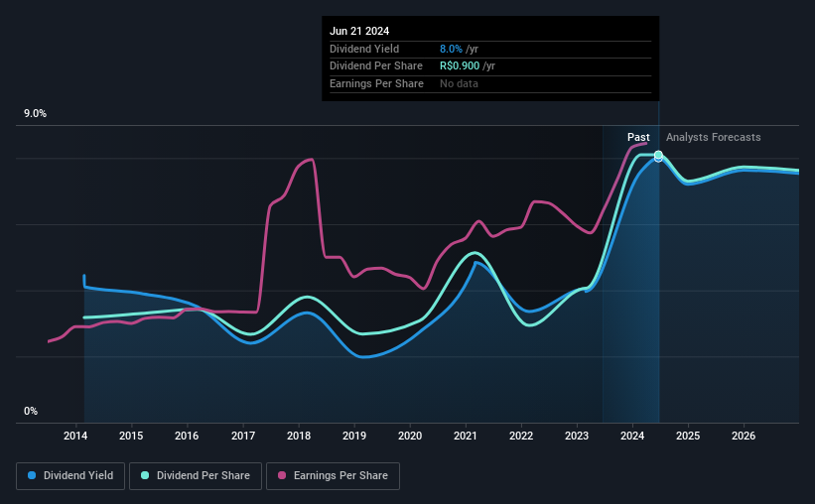This screenshot has height=504, width=815.
Task: Click the pink Earnings Per Share legend dot
Action: click(282, 475)
